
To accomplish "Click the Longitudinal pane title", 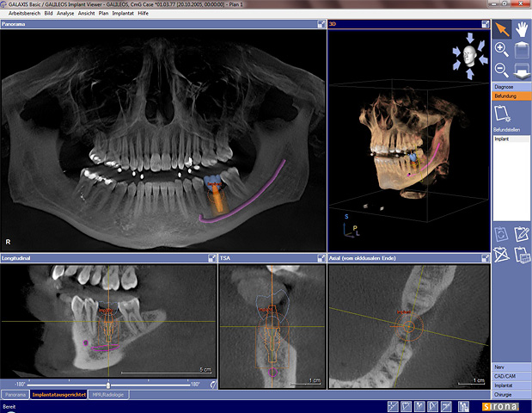I will pyautogui.click(x=16, y=258).
